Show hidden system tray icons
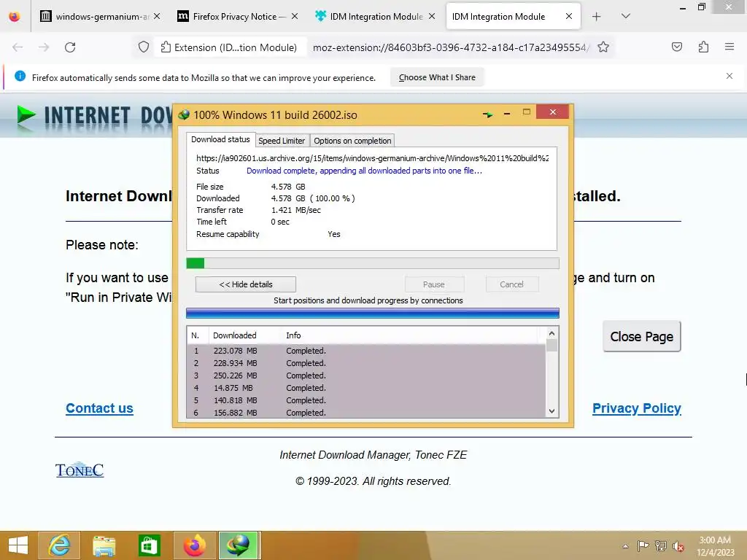 625,546
